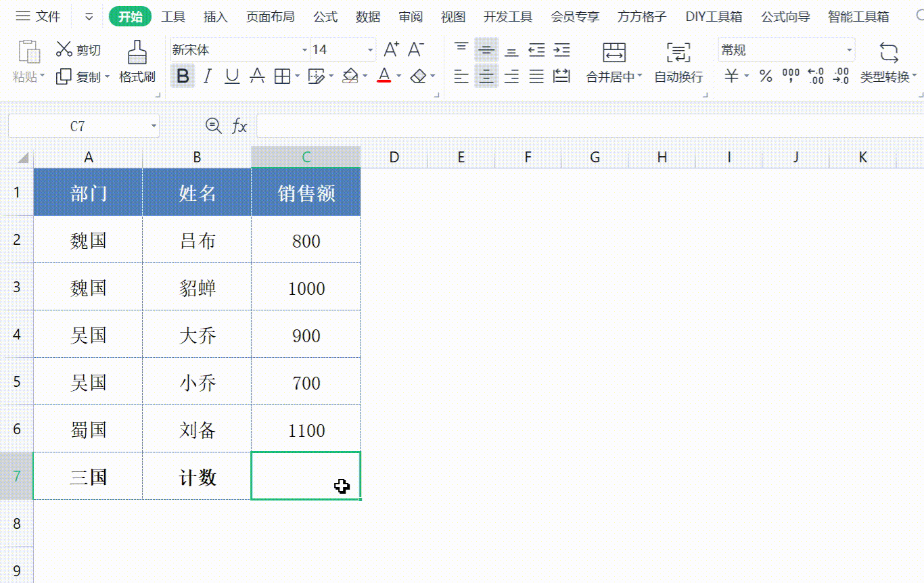Viewport: 924px width, 583px height.
Task: Open the font size dropdown 14
Action: [370, 50]
